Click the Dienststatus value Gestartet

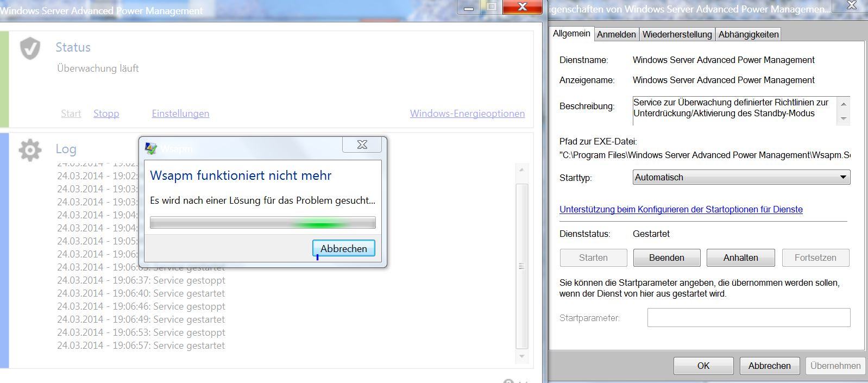[x=651, y=234]
